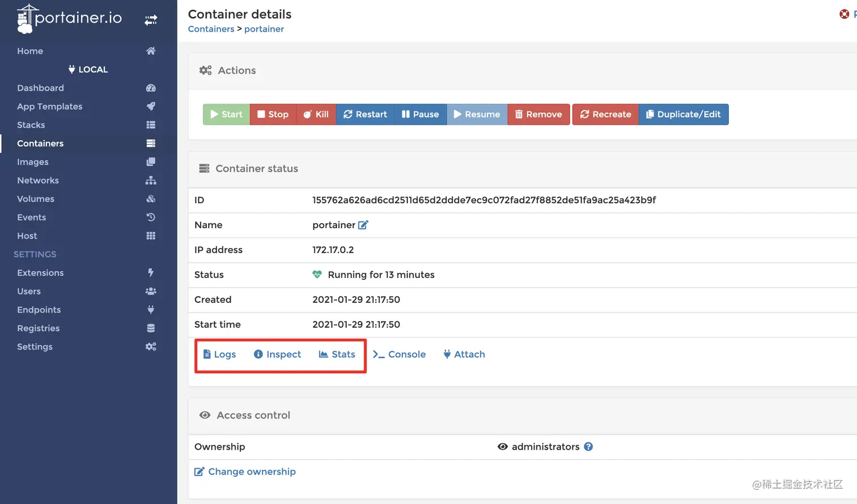Click the Images clone icon
This screenshot has width=857, height=504.
coord(151,162)
